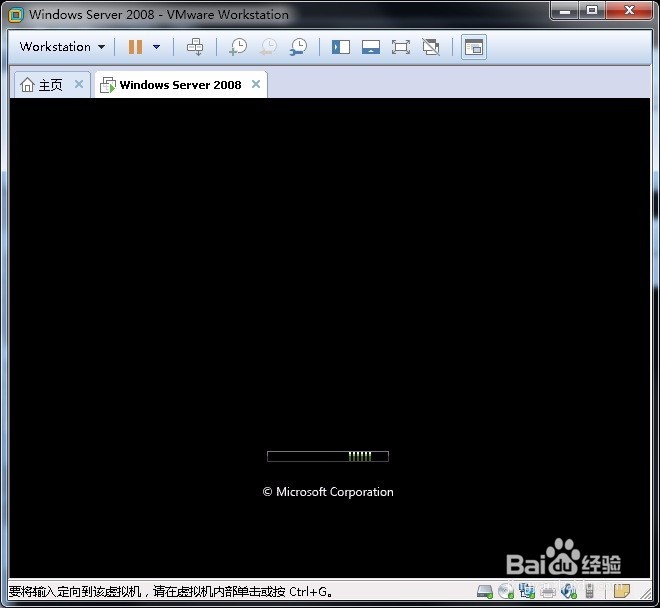Viewport: 660px width, 608px height.
Task: Enter full screen mode icon
Action: tap(401, 47)
